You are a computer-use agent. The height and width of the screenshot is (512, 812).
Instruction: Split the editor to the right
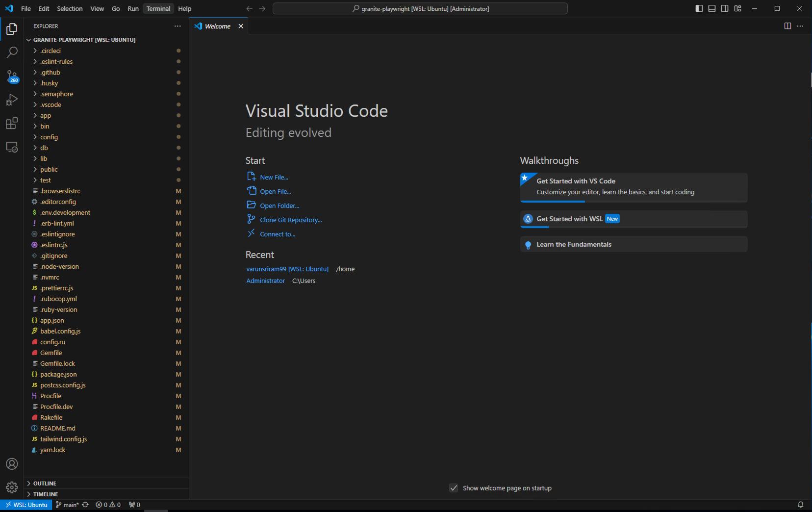coord(787,26)
